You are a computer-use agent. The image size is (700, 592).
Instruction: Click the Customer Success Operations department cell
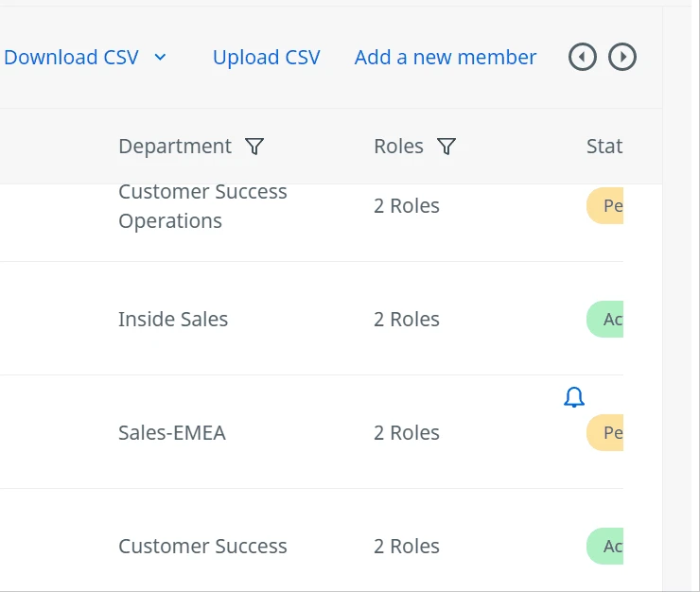click(202, 207)
